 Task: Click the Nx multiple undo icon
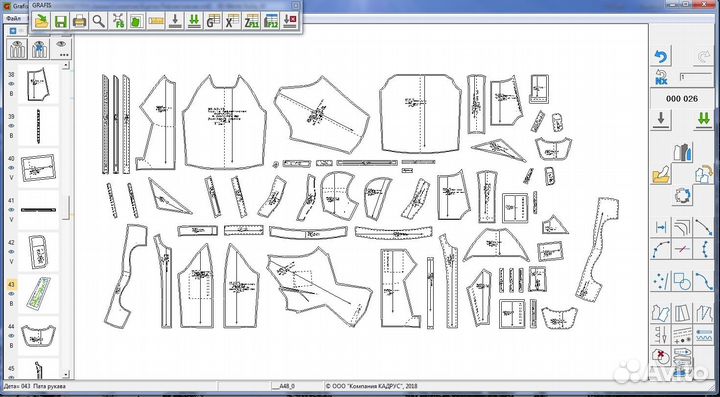[x=661, y=77]
